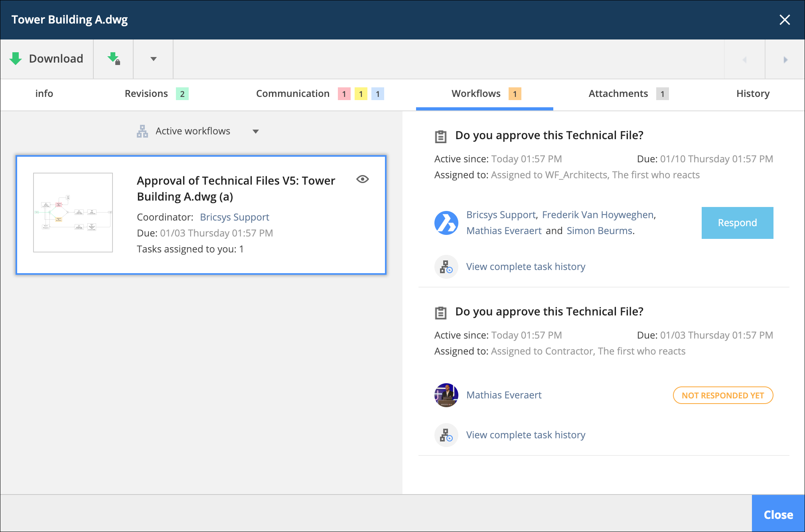The image size is (805, 532).
Task: Toggle the eye icon on the workflow card
Action: pyautogui.click(x=362, y=179)
